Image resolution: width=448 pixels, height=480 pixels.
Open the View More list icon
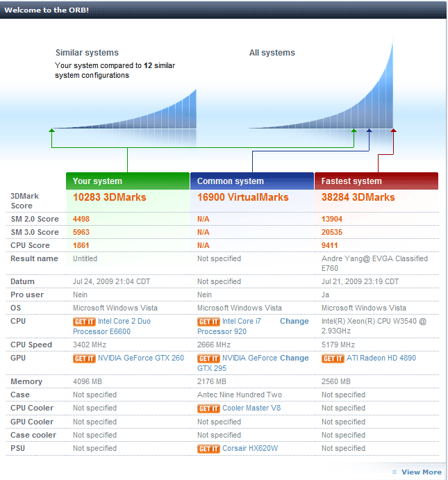[395, 472]
